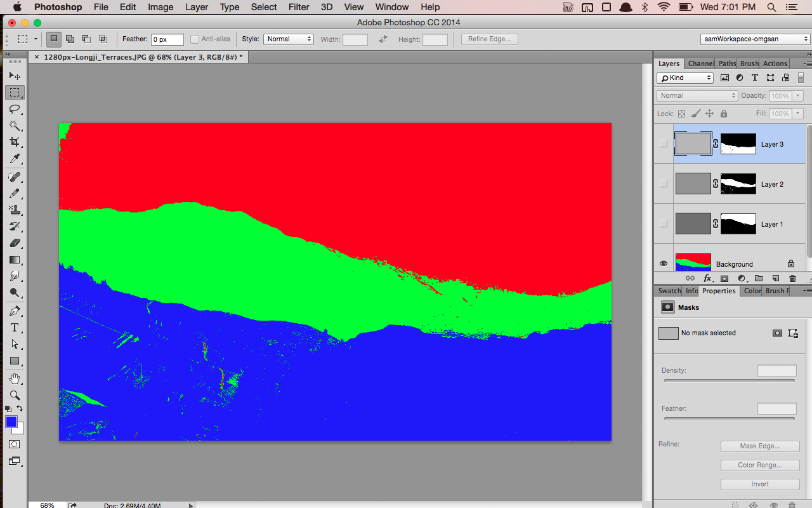Open the Kind filter dropdown
Screen dimensions: 812x508
click(685, 78)
